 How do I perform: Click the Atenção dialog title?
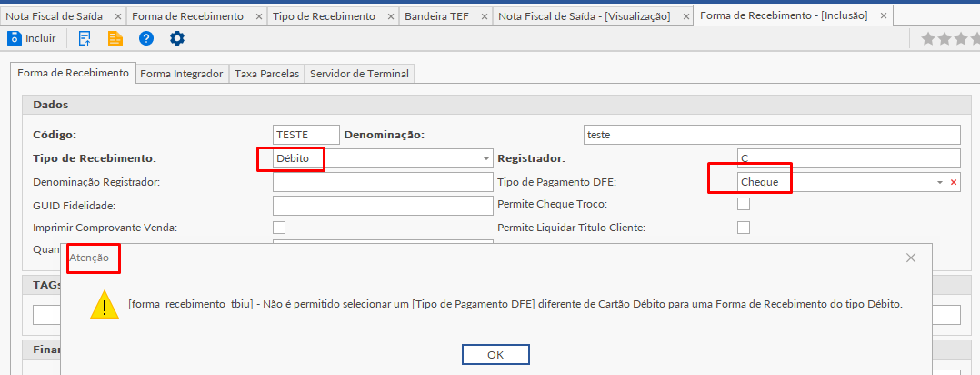89,258
